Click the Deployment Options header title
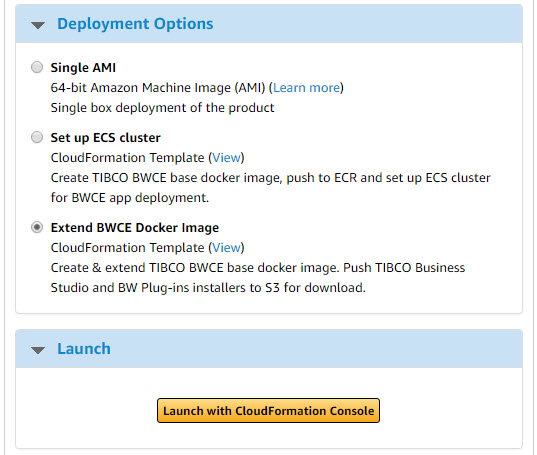The width and height of the screenshot is (537, 455). coord(135,24)
